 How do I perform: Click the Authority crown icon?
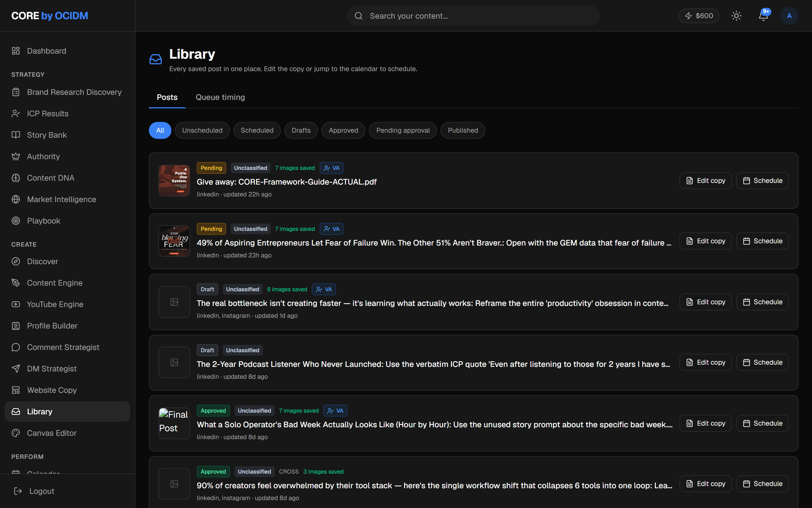16,156
